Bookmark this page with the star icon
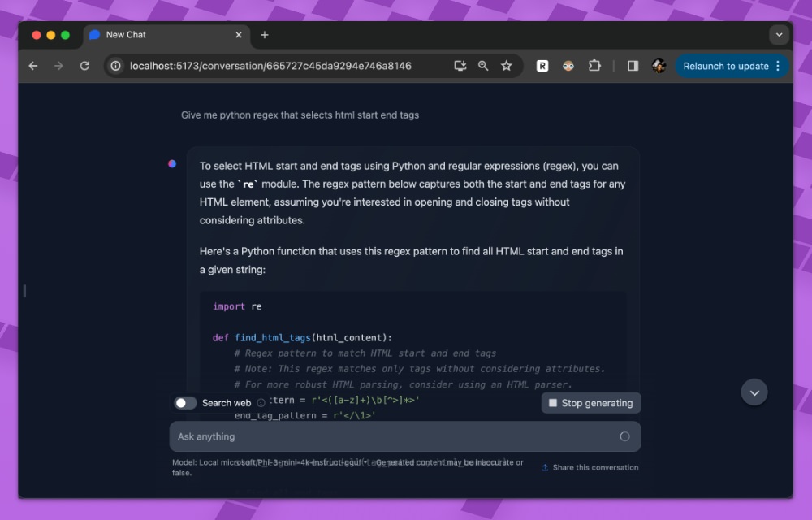 pos(507,66)
